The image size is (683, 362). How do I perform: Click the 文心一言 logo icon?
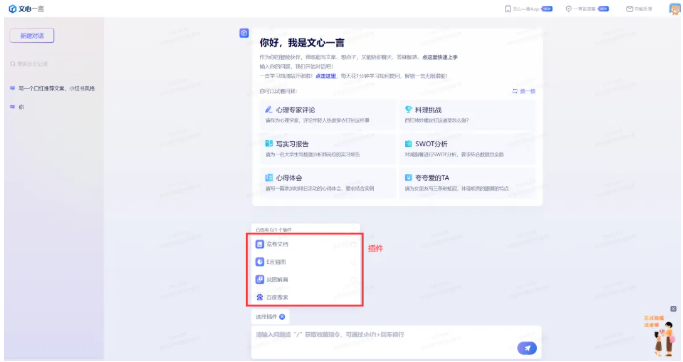(x=12, y=9)
